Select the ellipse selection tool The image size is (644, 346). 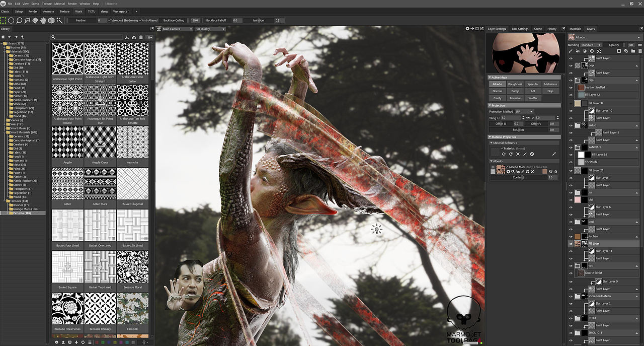(11, 21)
